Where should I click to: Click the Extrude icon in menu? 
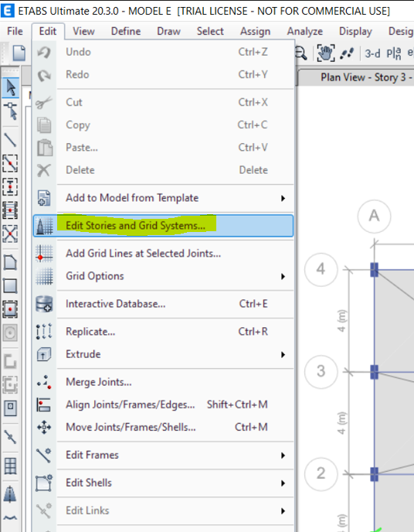pos(44,354)
